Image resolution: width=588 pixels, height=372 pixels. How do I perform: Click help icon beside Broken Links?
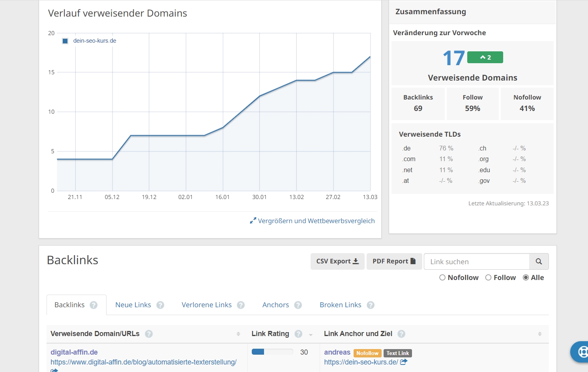click(x=371, y=305)
